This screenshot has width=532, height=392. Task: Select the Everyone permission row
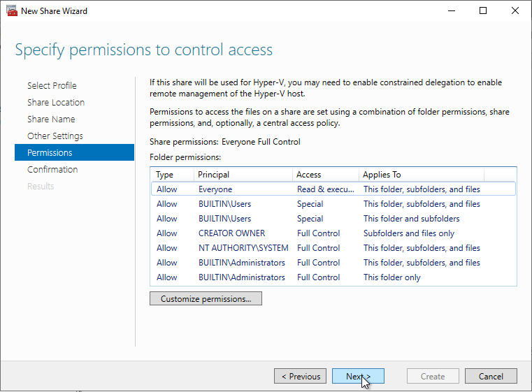click(x=215, y=189)
